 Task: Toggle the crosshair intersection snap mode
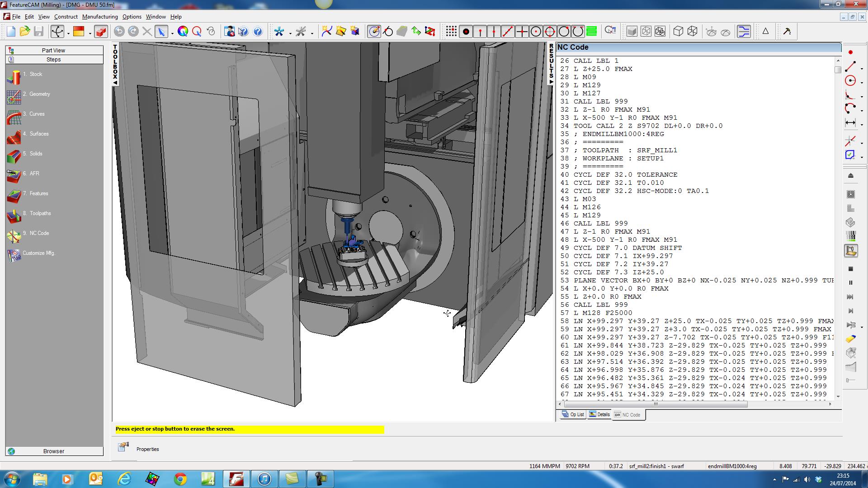[x=522, y=31]
